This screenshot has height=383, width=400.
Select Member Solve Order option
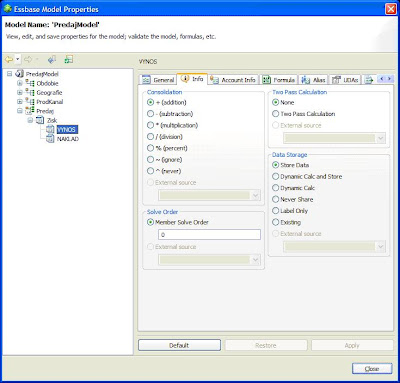[x=150, y=222]
